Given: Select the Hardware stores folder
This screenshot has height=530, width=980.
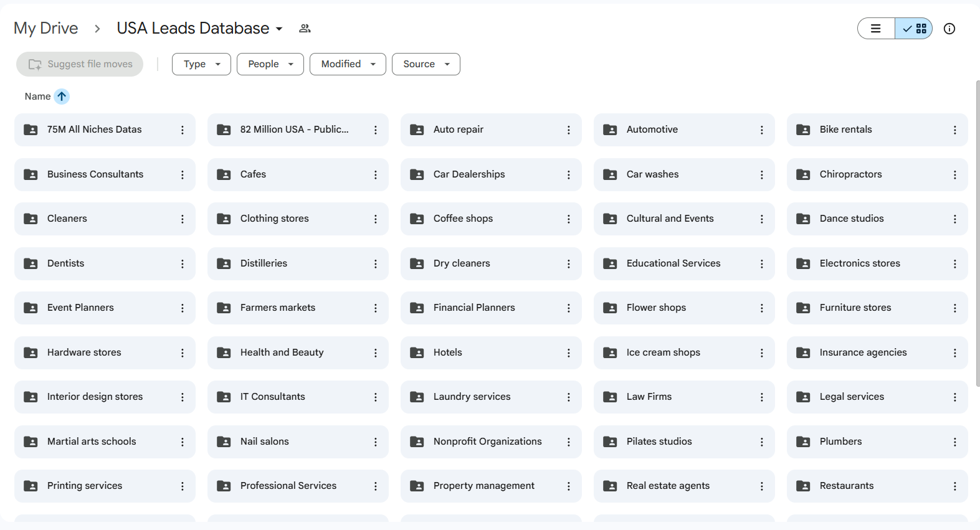Looking at the screenshot, I should coord(105,353).
